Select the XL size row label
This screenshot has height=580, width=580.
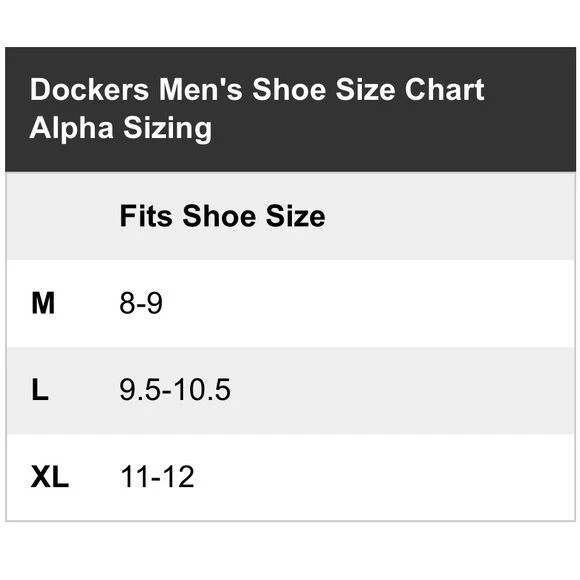pyautogui.click(x=50, y=477)
